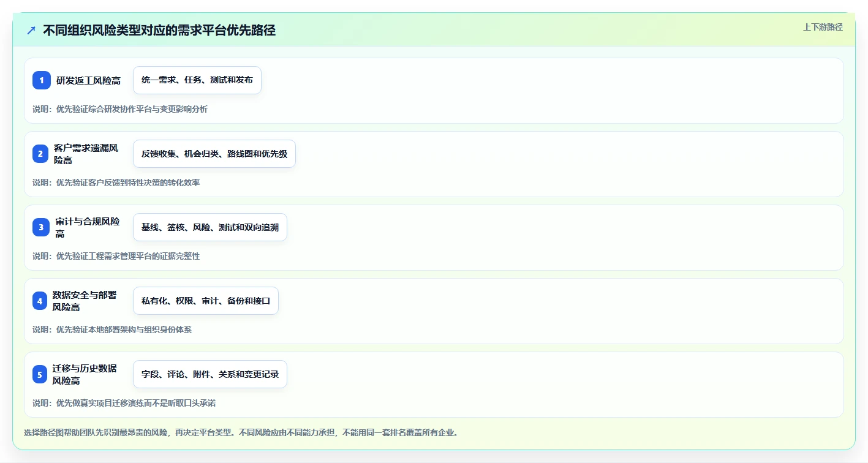Screen dimensions: 868x463
Task: Click the 上下游路径 label
Action: (823, 27)
